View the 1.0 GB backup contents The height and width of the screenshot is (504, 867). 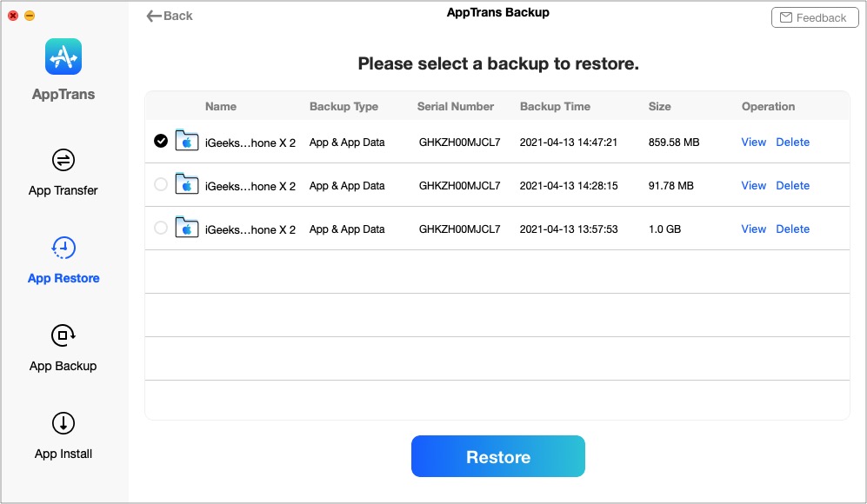pyautogui.click(x=753, y=229)
